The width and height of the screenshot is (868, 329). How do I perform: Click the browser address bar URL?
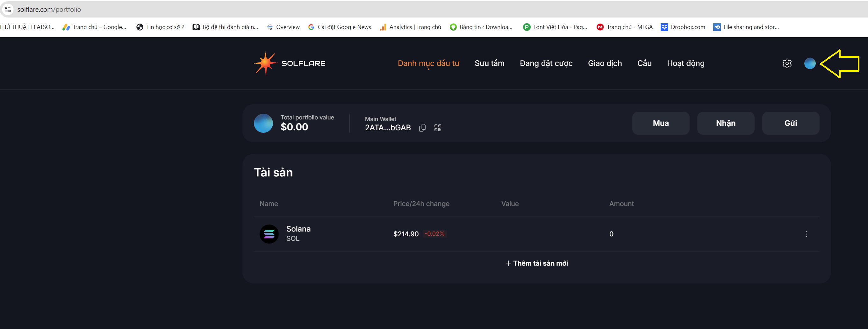pyautogui.click(x=49, y=10)
